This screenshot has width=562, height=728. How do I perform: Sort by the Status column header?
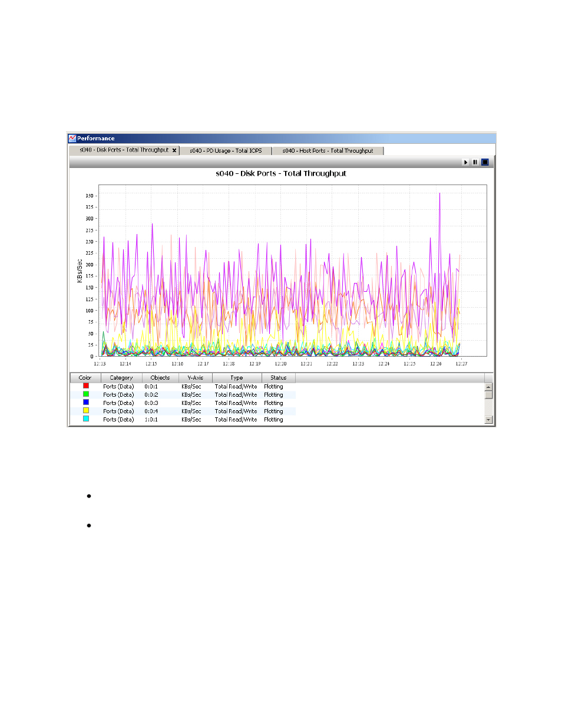click(279, 378)
